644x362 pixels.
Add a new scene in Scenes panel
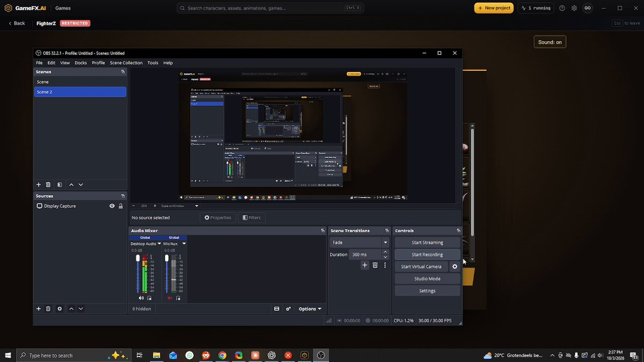pyautogui.click(x=39, y=184)
